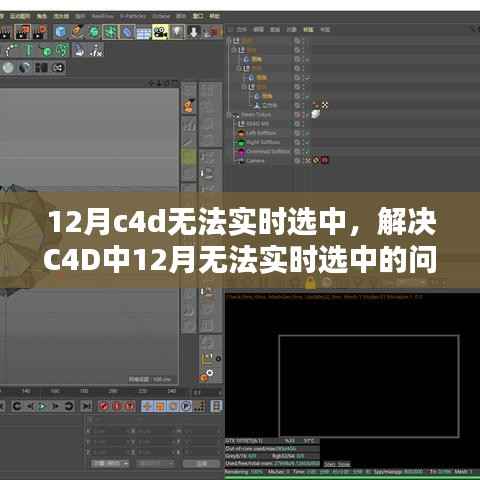Viewport: 480px width, 480px height.
Task: Click the share-nodes icon in third row
Action: pos(58,68)
